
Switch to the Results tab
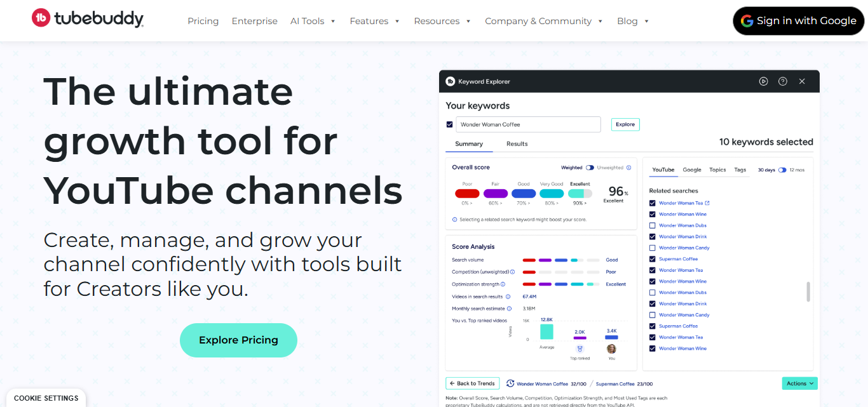(517, 144)
